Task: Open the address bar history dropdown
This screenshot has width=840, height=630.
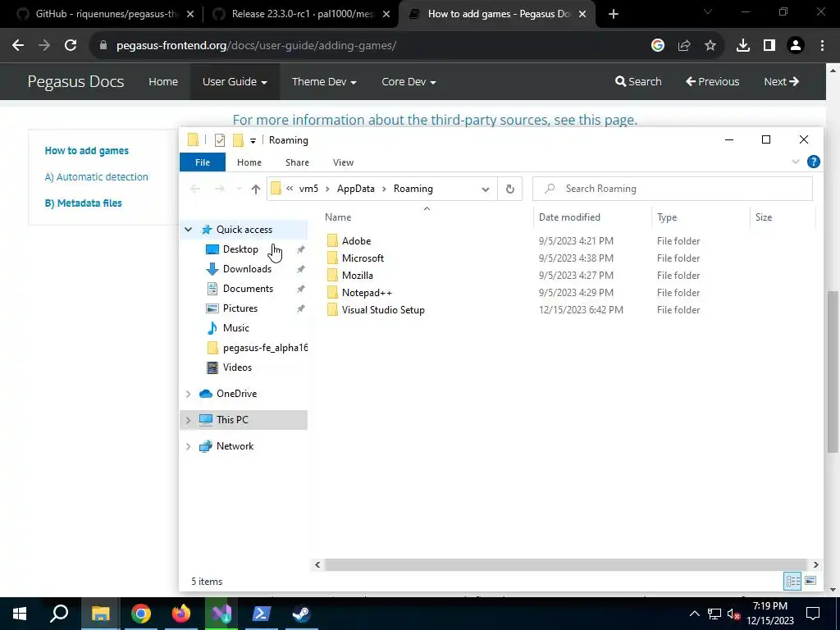Action: point(486,189)
